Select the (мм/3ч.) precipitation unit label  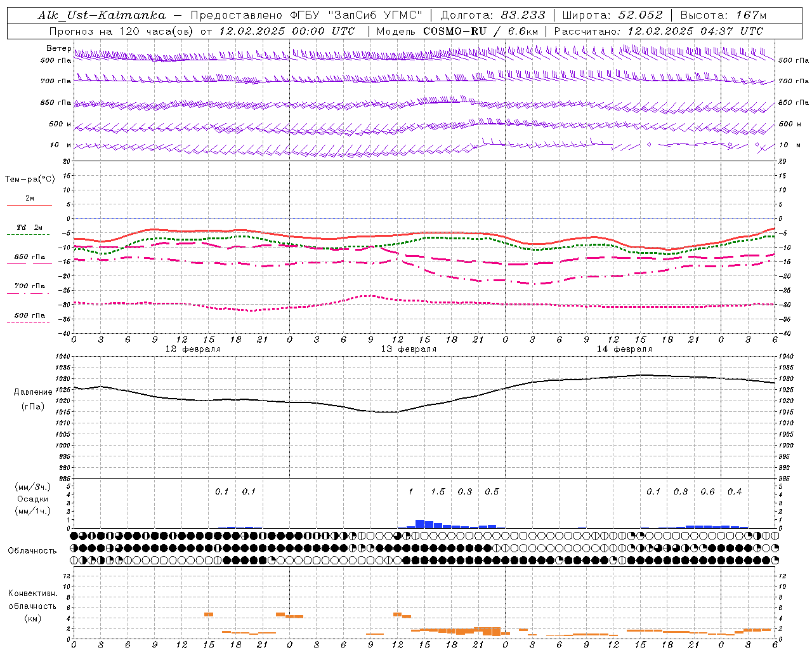tap(33, 487)
